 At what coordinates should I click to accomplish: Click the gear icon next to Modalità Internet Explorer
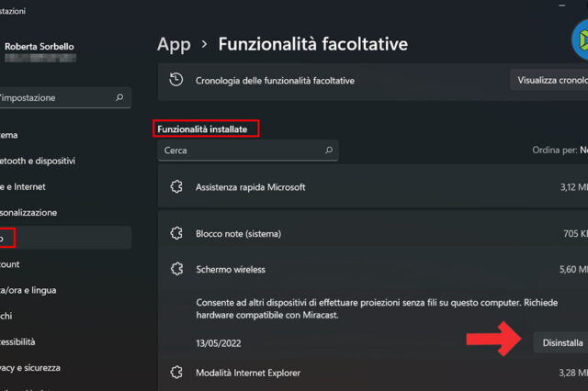click(177, 372)
